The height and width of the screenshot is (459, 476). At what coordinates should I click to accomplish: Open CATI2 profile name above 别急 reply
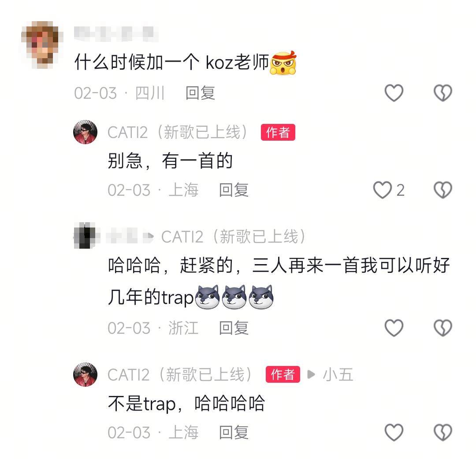178,132
